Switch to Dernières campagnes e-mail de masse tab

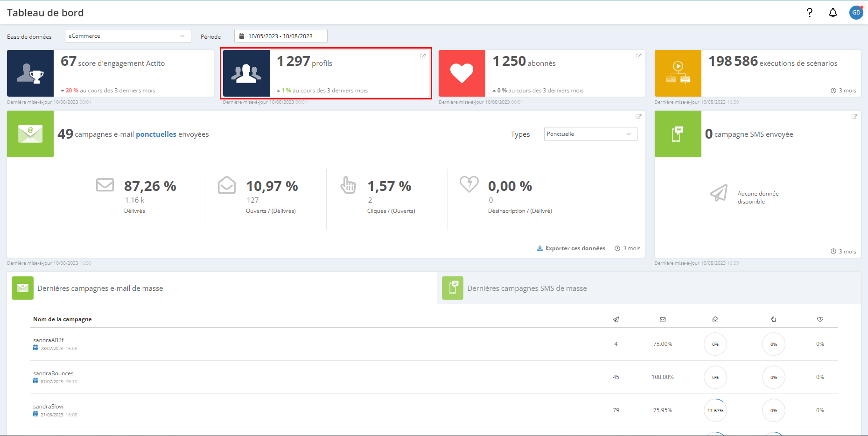click(x=222, y=288)
